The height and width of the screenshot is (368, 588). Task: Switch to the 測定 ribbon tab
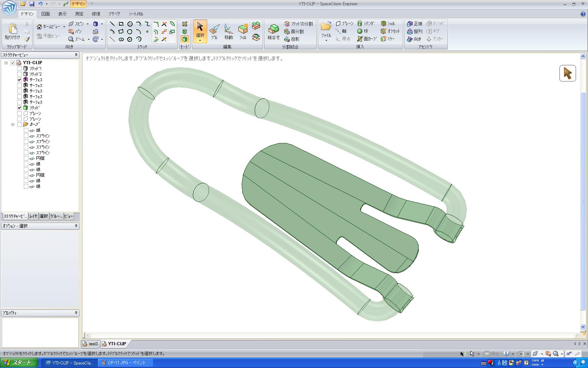tap(79, 14)
